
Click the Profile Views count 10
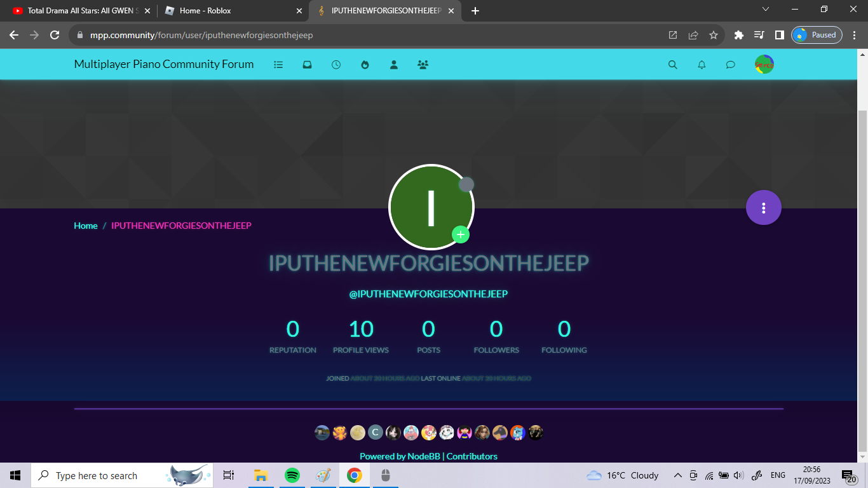[361, 329]
